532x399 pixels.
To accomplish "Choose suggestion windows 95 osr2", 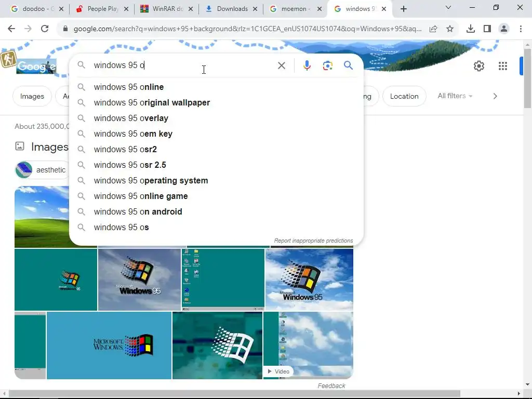I will click(216, 150).
